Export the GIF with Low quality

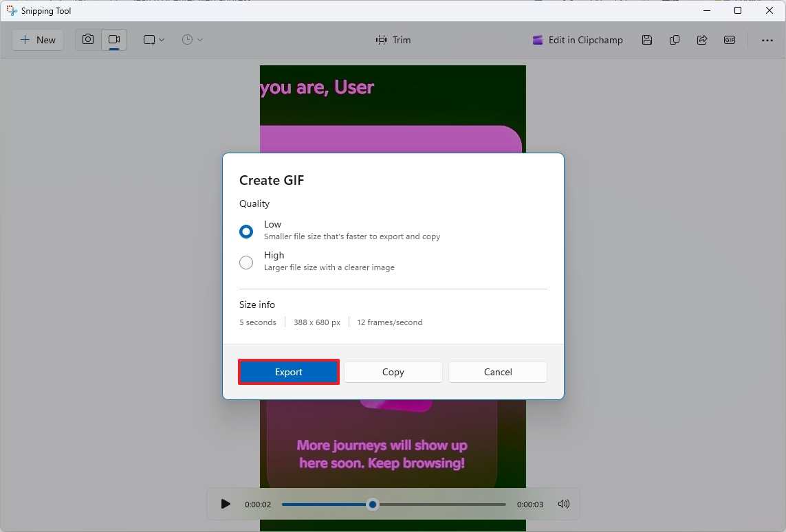click(x=288, y=371)
